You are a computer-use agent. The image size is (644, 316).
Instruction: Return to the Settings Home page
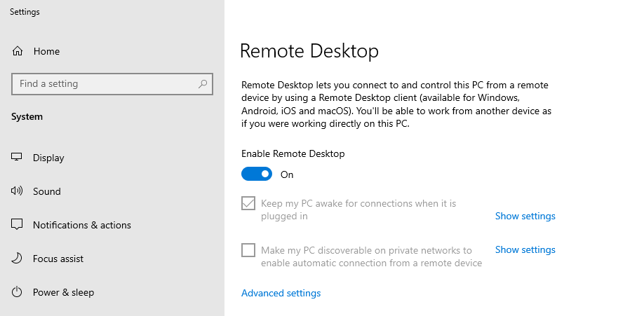46,51
